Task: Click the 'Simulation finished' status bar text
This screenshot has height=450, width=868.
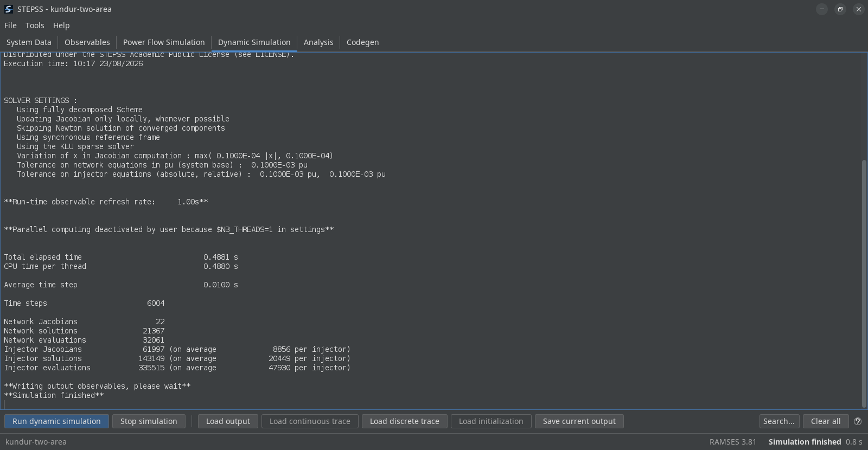Action: [x=805, y=442]
